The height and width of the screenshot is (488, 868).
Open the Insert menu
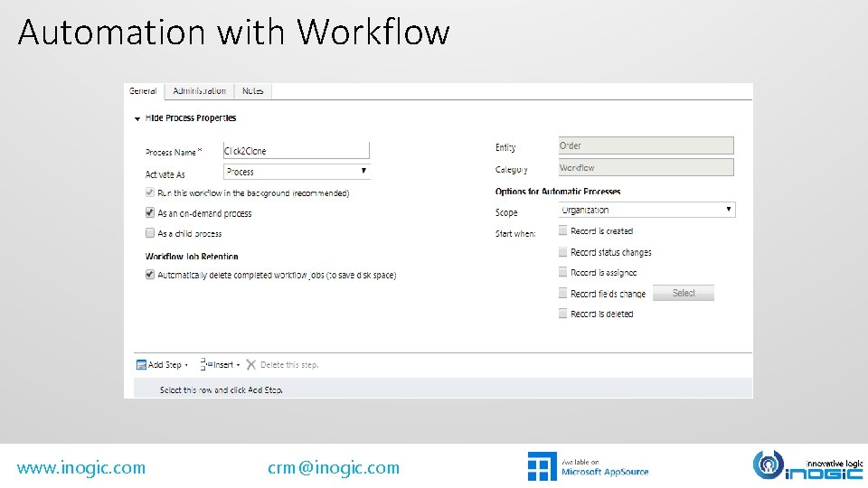[220, 364]
